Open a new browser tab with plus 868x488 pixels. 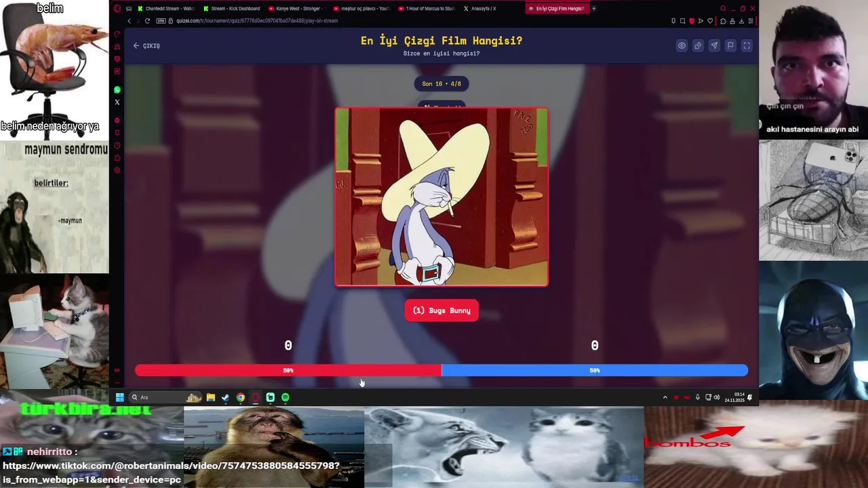click(593, 8)
